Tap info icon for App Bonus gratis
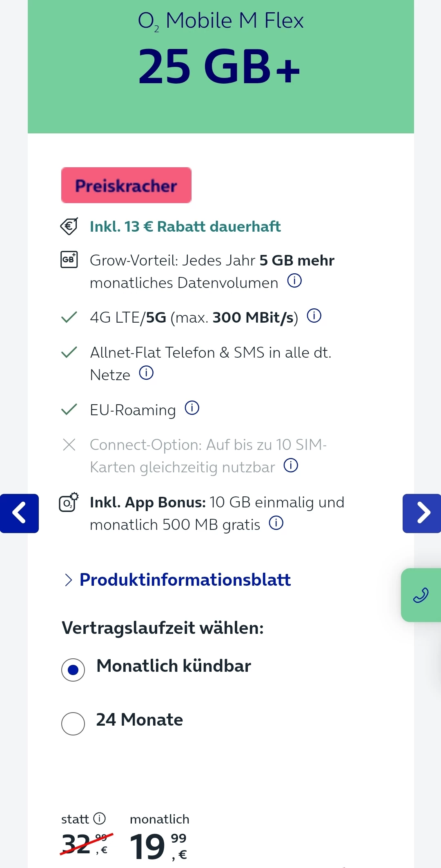 (276, 523)
